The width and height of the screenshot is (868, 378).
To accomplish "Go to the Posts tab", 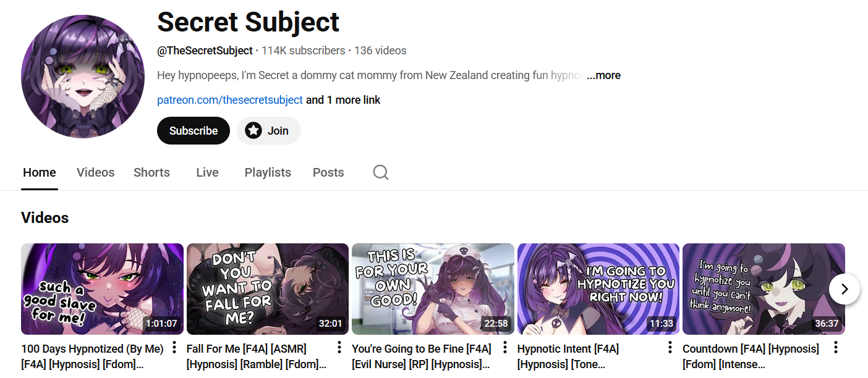I will 328,172.
